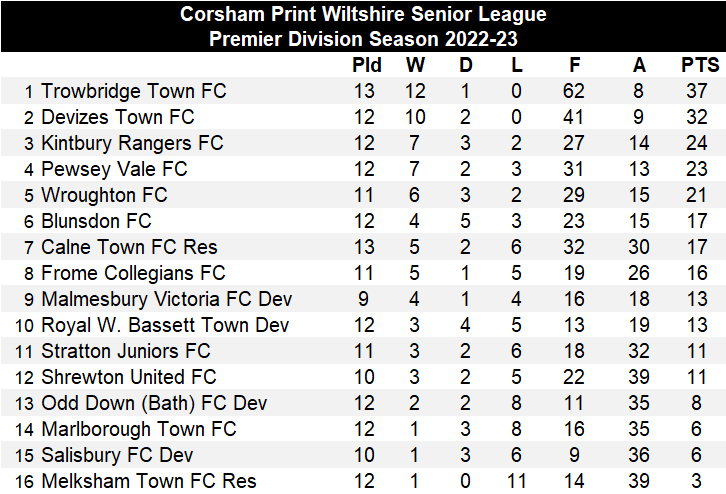The width and height of the screenshot is (726, 494).
Task: Click on Pewsey Vale FC
Action: pyautogui.click(x=114, y=169)
